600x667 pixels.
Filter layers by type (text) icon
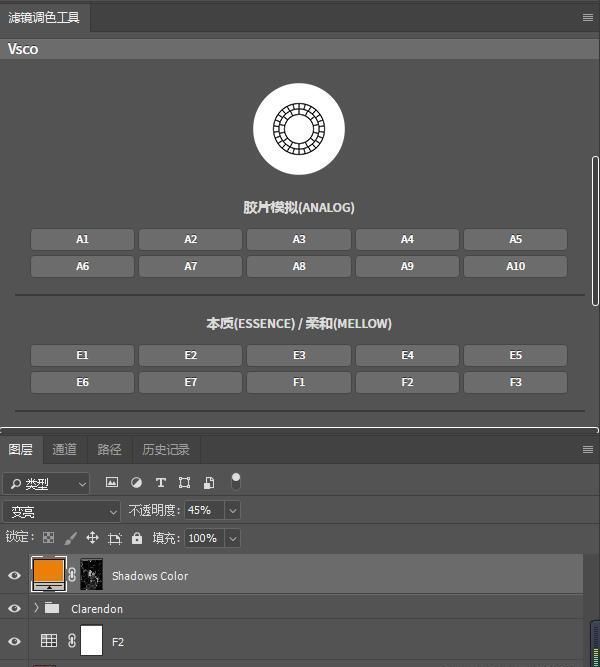tap(160, 482)
